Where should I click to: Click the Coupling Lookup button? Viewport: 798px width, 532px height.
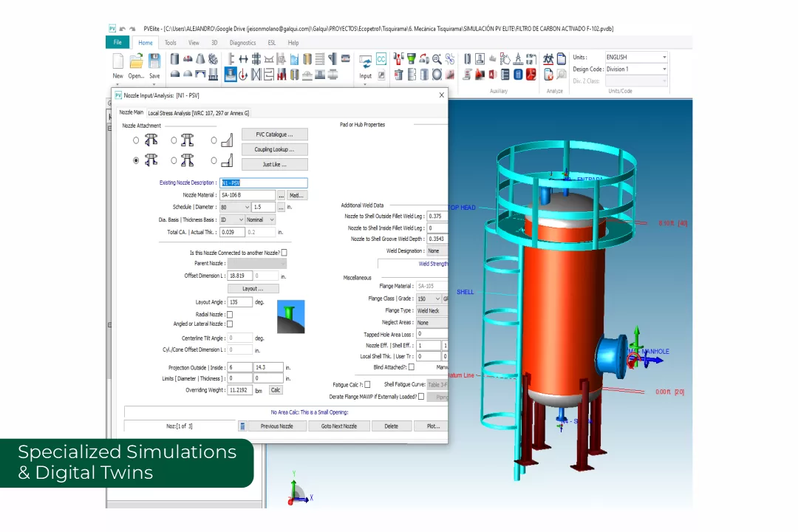[275, 149]
